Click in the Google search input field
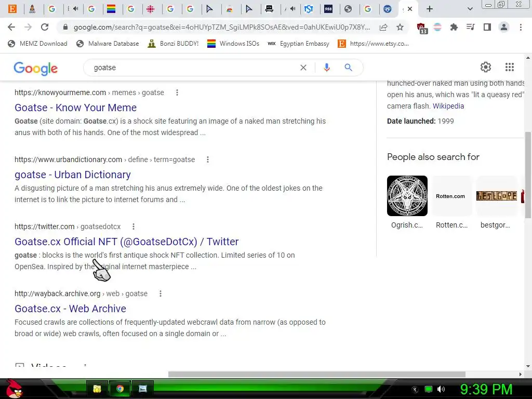The image size is (532, 399). (x=193, y=68)
